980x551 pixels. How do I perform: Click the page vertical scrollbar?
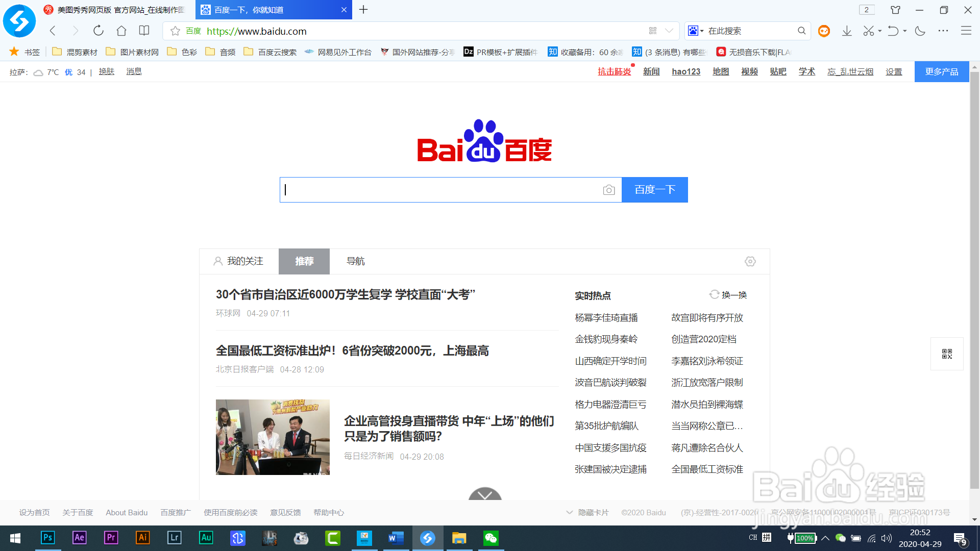(974, 281)
